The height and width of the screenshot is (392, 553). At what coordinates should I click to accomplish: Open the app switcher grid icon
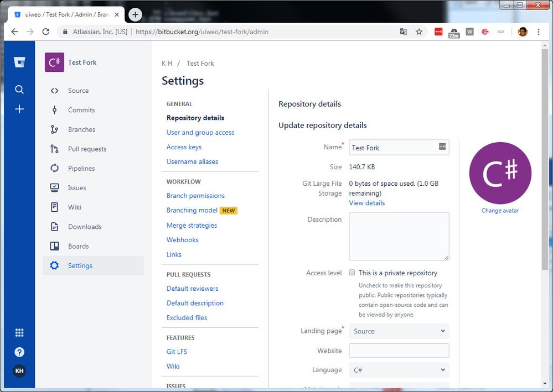19,332
